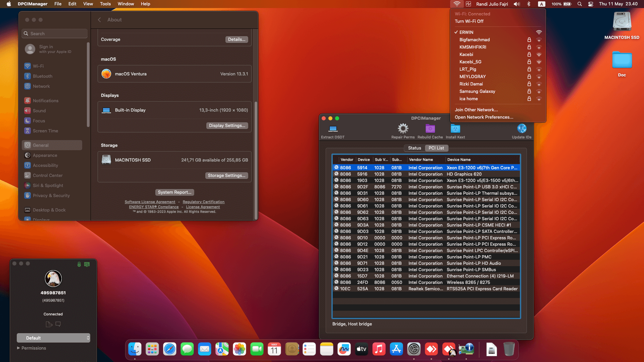Click the Extract DSDT toolbar icon
The height and width of the screenshot is (362, 644).
point(333,129)
